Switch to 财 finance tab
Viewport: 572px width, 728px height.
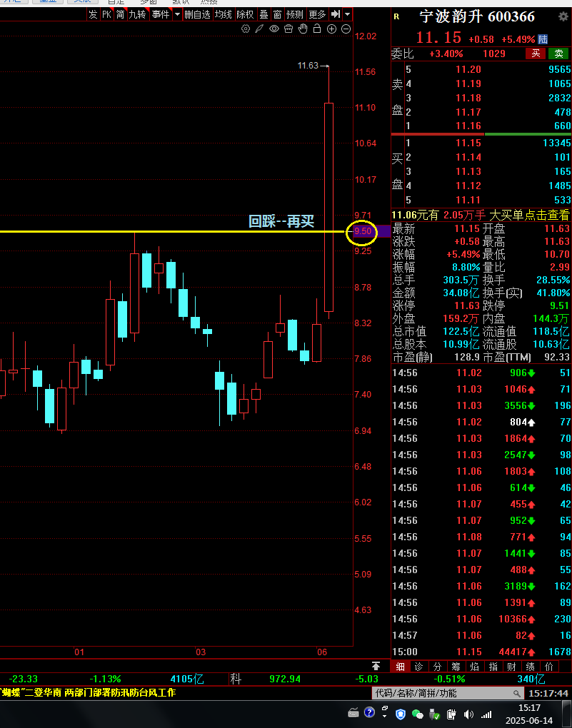(511, 667)
